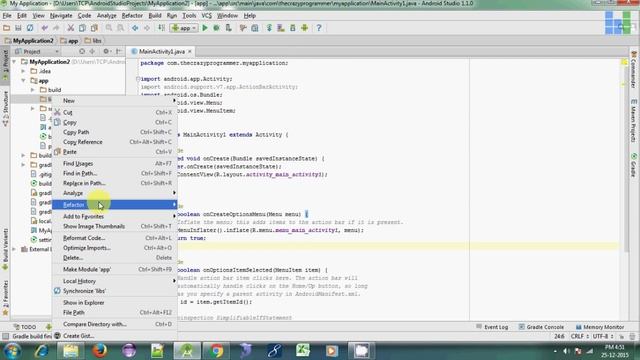
Task: Click the Make Project toolbar icon
Action: tap(162, 28)
